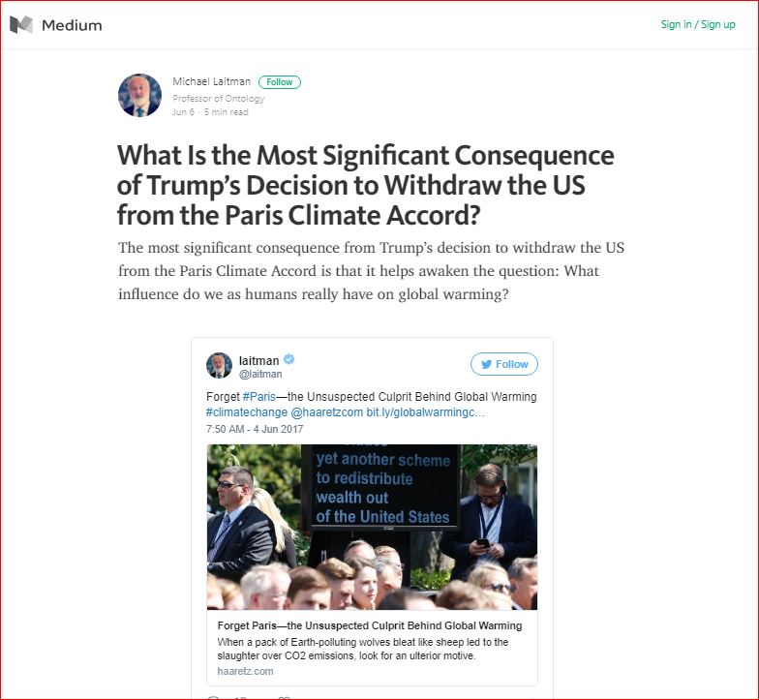The width and height of the screenshot is (759, 700).
Task: Open the Michael Laitman author name link
Action: click(210, 82)
